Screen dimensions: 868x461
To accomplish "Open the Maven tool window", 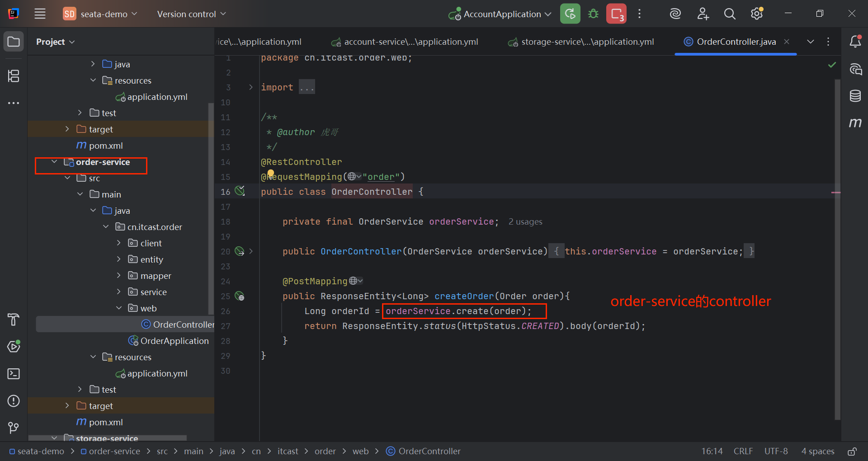I will point(855,122).
